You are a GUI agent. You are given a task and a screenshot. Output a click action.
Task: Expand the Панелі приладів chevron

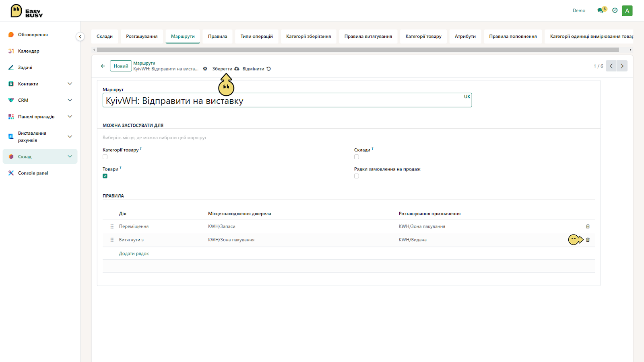[70, 117]
